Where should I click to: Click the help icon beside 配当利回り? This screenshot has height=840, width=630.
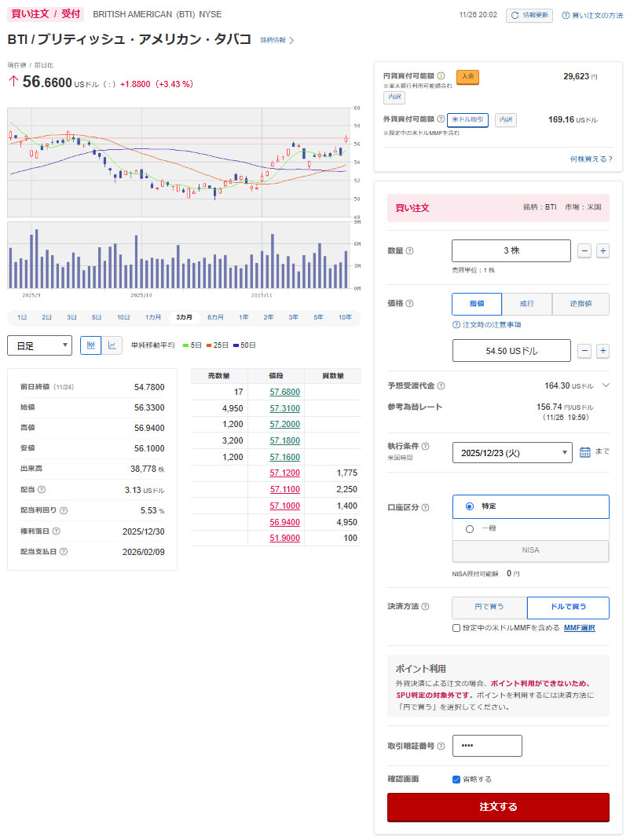click(64, 511)
